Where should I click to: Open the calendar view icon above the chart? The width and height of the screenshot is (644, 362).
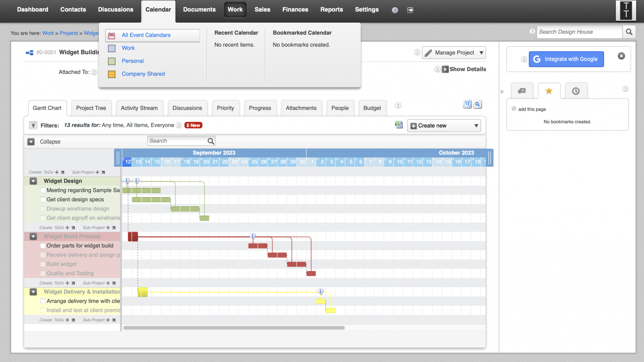[x=467, y=104]
